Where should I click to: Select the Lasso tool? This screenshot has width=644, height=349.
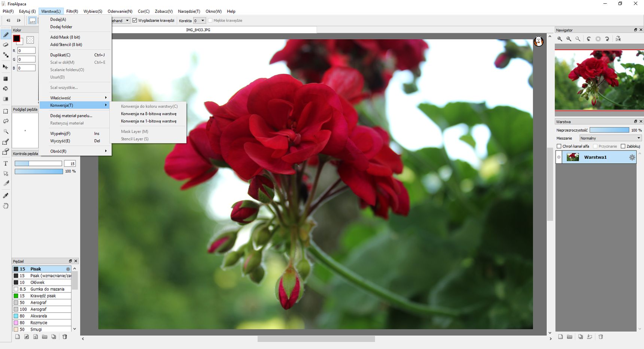6,121
